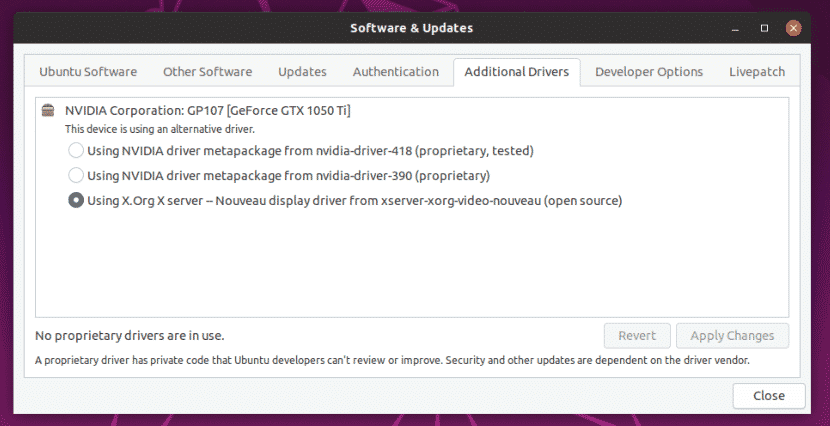This screenshot has width=830, height=426.
Task: Select the nvidia-driver-390 proprietary radio button
Action: pyautogui.click(x=76, y=175)
